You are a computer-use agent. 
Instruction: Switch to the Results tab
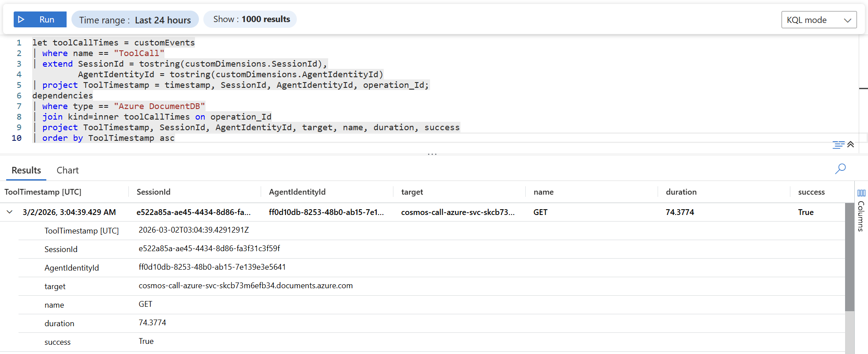[26, 170]
